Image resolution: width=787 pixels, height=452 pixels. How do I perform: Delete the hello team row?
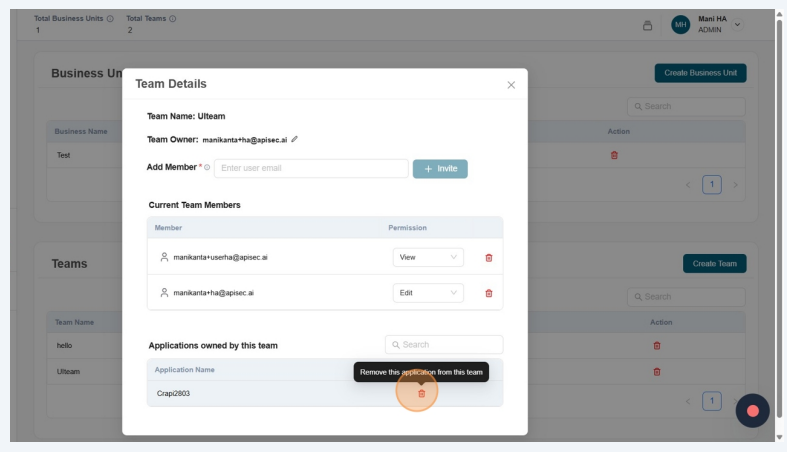(x=657, y=345)
